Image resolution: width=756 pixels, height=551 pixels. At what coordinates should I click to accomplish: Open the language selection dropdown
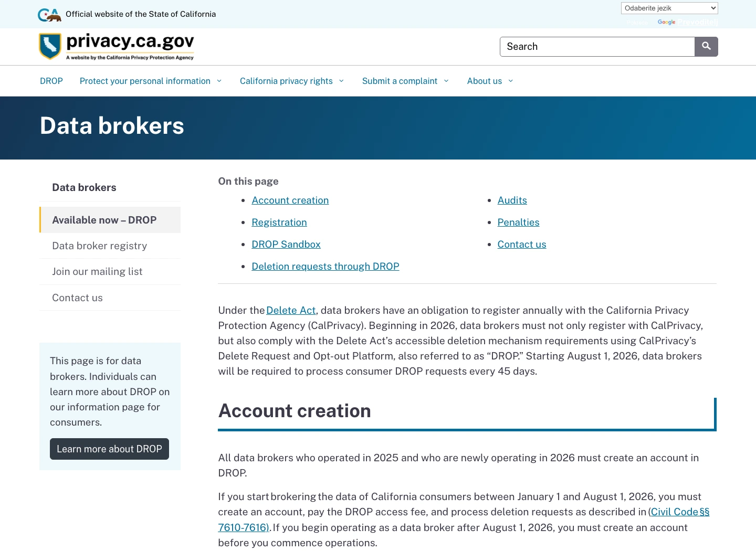pyautogui.click(x=669, y=8)
